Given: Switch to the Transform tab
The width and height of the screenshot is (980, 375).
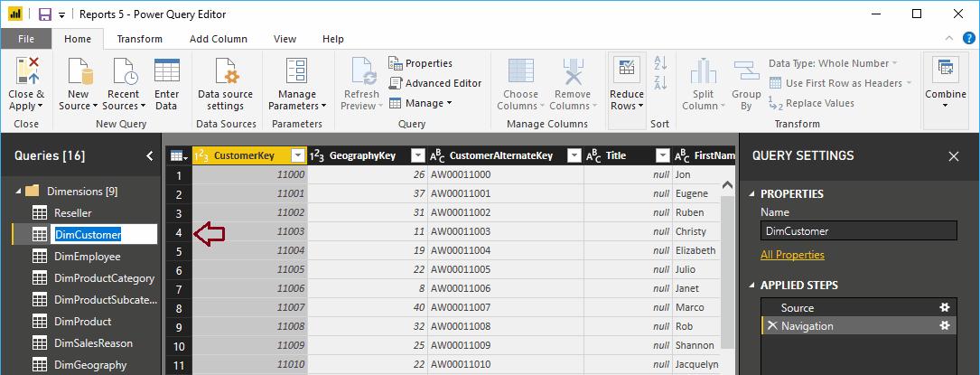Looking at the screenshot, I should 140,39.
